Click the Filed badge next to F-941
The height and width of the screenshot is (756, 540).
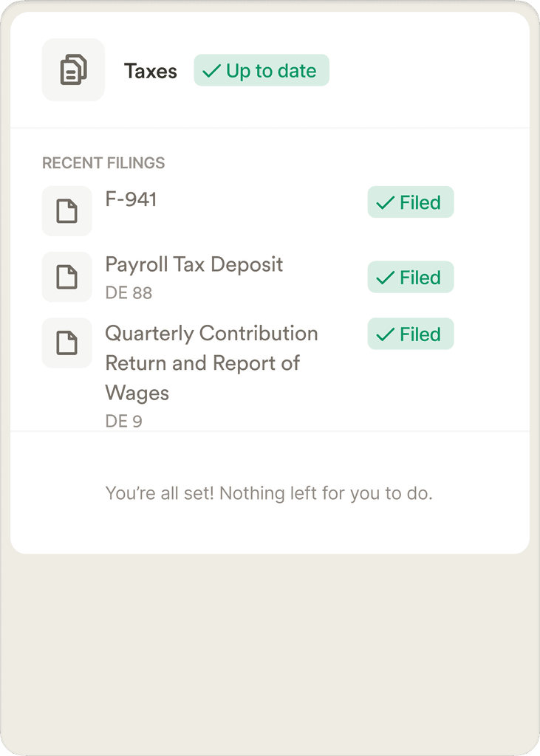[x=411, y=202]
